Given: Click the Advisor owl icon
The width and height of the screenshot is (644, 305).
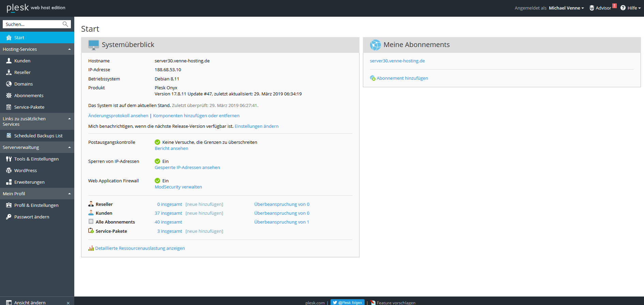Looking at the screenshot, I should click(592, 8).
